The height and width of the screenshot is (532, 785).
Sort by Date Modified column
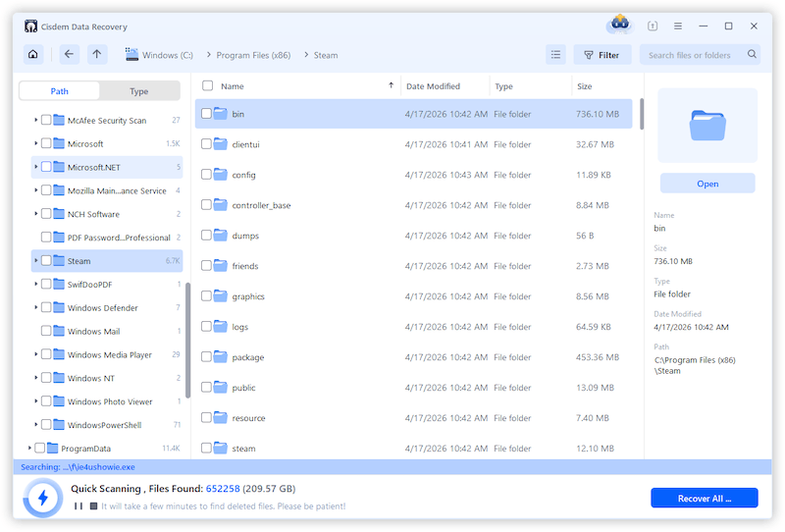pos(433,86)
